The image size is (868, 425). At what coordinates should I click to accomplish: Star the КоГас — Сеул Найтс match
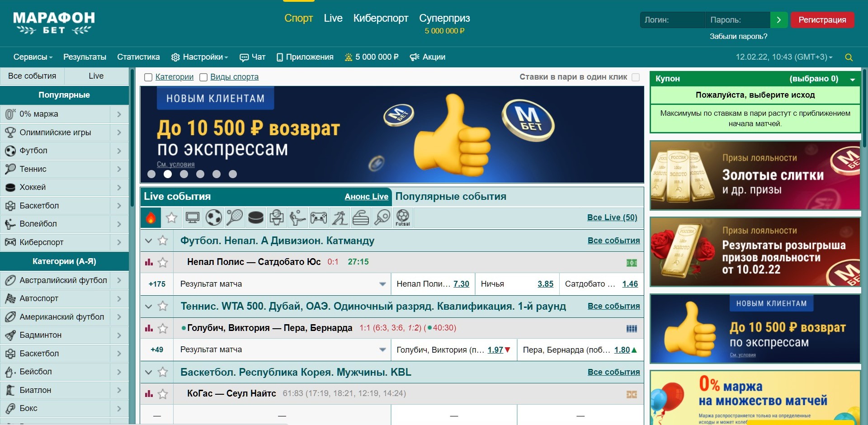click(x=163, y=394)
